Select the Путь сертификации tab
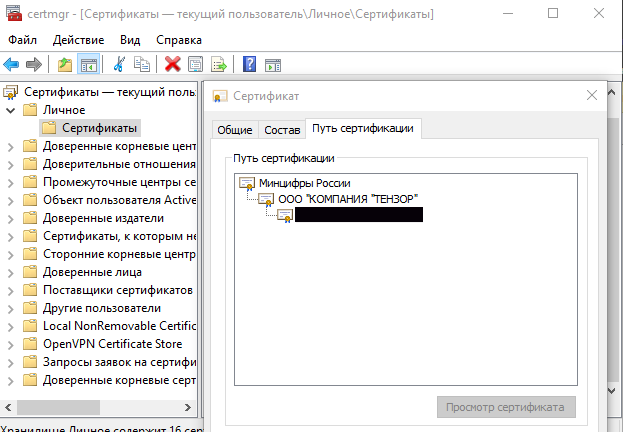 click(363, 128)
